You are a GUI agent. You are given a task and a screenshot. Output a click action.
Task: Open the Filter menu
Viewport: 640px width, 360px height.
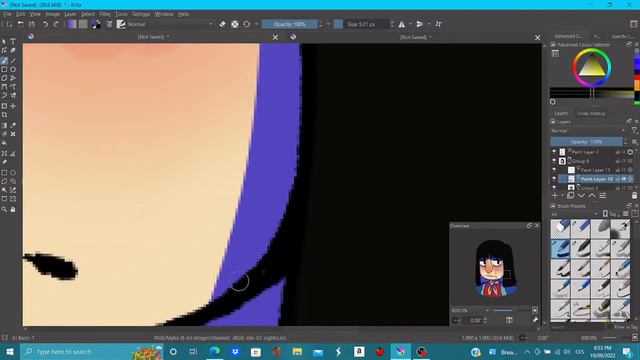104,14
